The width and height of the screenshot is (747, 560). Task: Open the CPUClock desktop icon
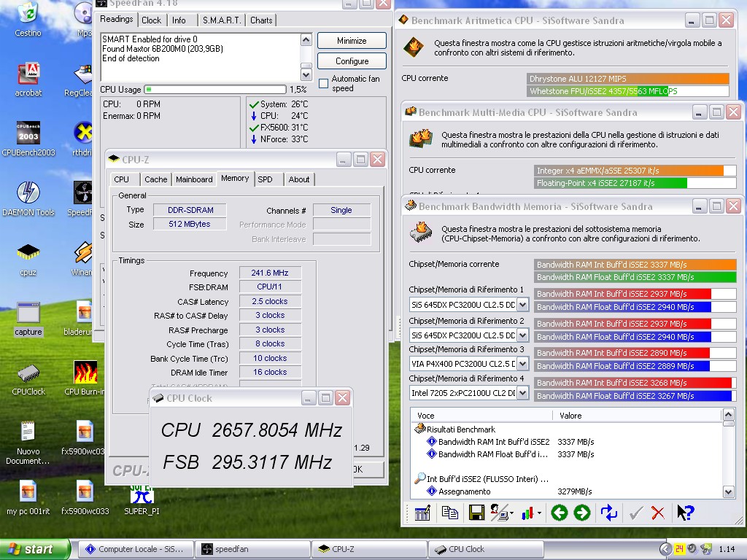pyautogui.click(x=28, y=379)
